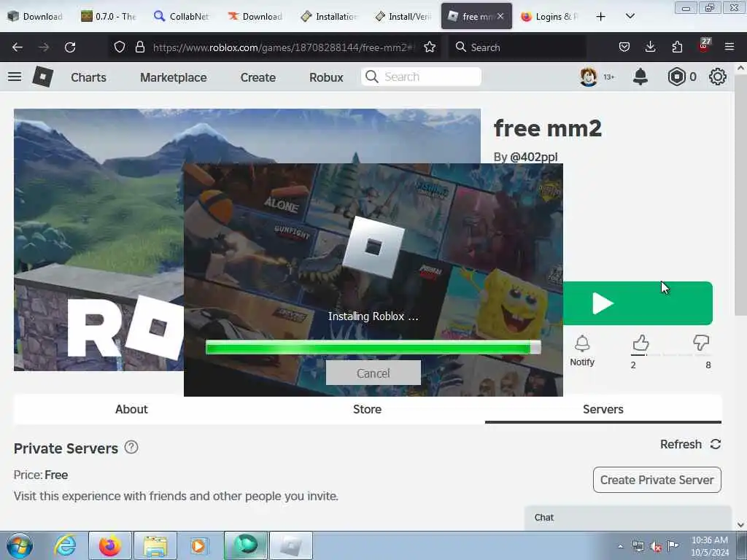Click the game thumbnail image
Viewport: 747px width, 560px height.
tap(98, 239)
